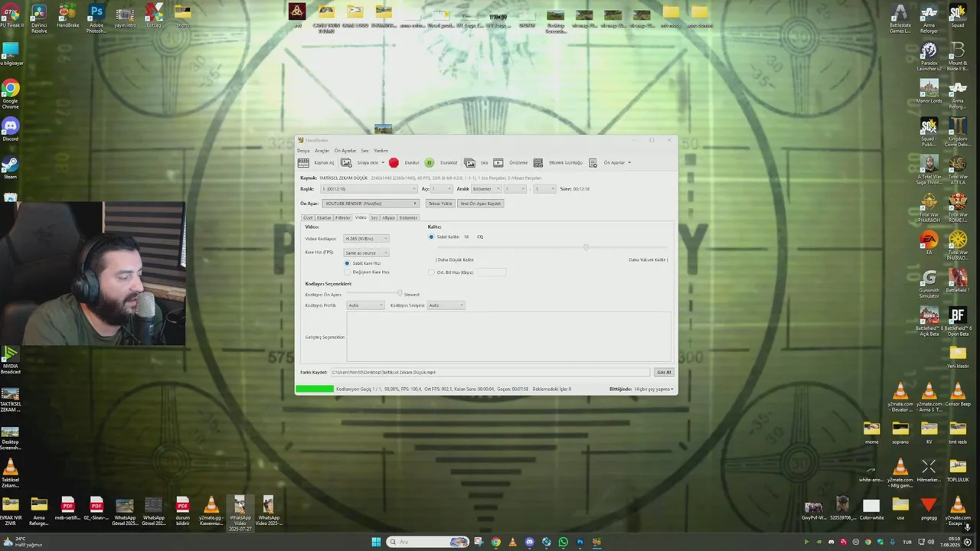Screen dimensions: 980x551
Task: Click the Kaynak Aç film icon
Action: point(304,162)
